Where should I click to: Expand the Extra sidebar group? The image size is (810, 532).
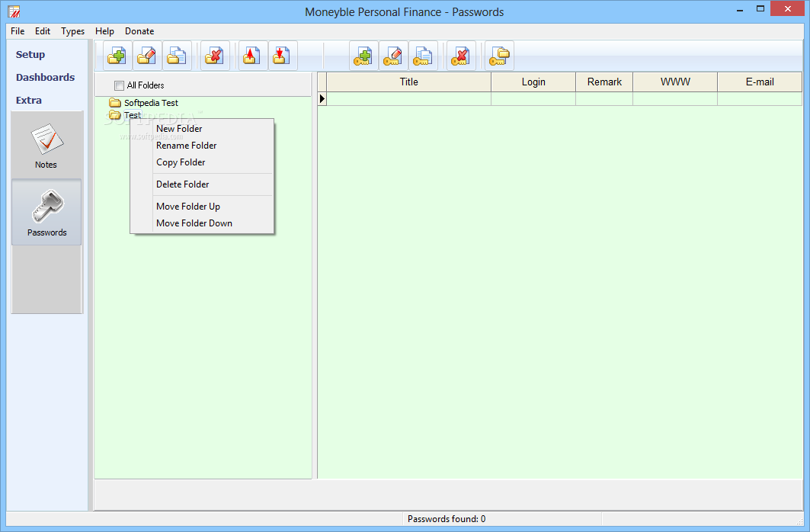[x=29, y=100]
